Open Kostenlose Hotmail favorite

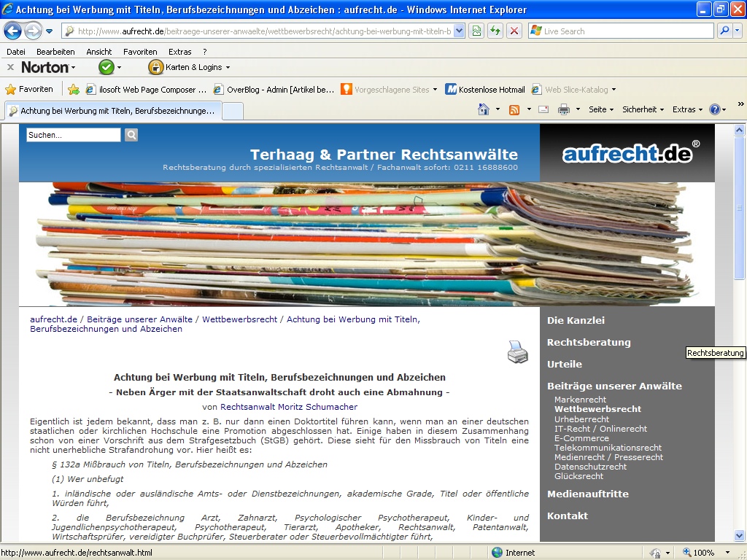coord(484,90)
